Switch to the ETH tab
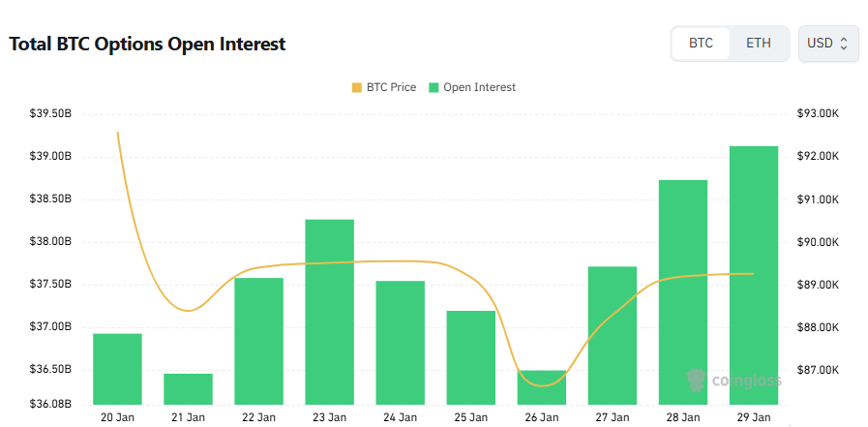Viewport: 868px width, 427px height. pyautogui.click(x=759, y=44)
